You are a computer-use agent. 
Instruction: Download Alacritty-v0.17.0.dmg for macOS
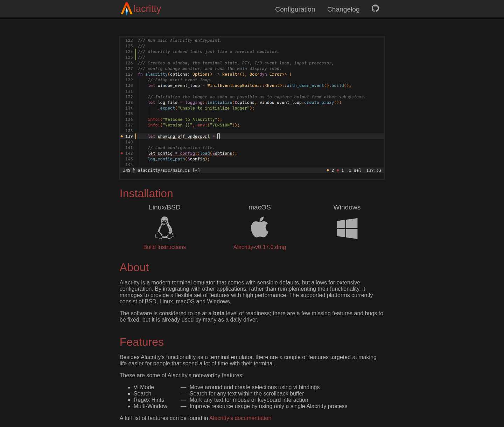[260, 247]
